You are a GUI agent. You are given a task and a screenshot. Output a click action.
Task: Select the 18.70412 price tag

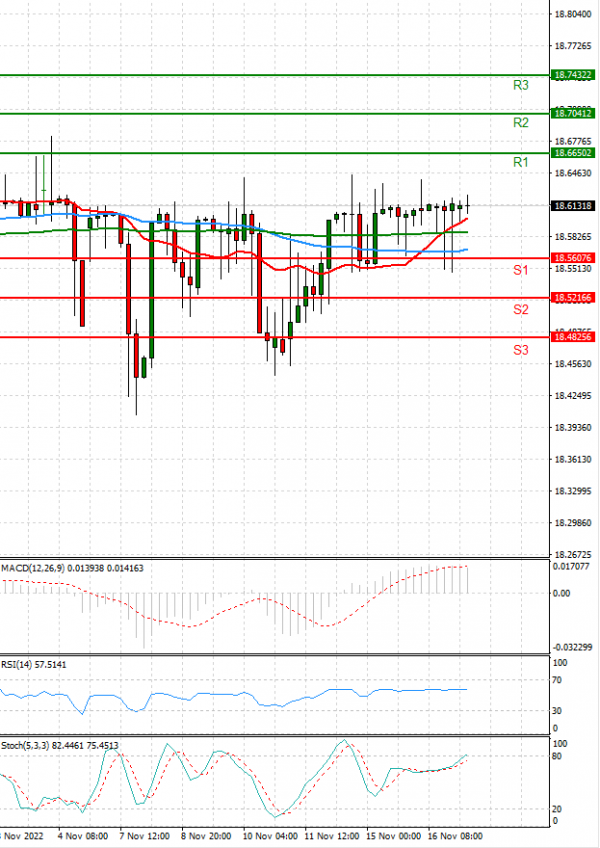click(x=572, y=114)
